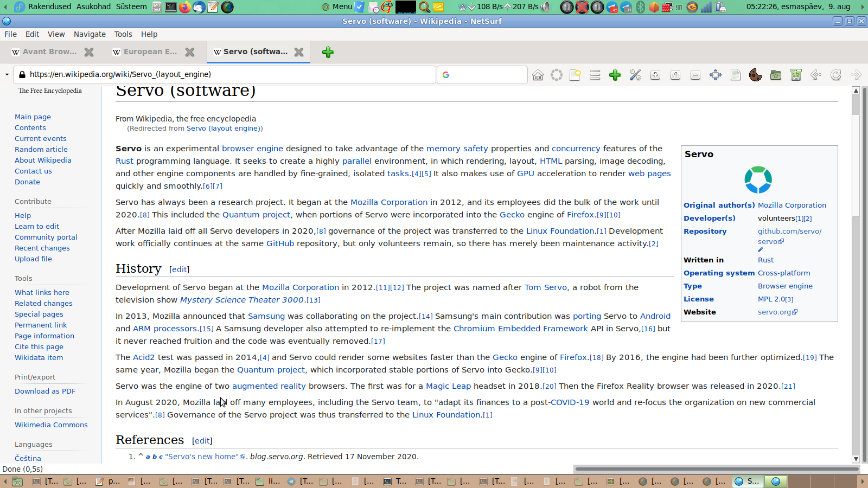
Task: Expand the URL bar history dropdown arrow
Action: [7, 75]
